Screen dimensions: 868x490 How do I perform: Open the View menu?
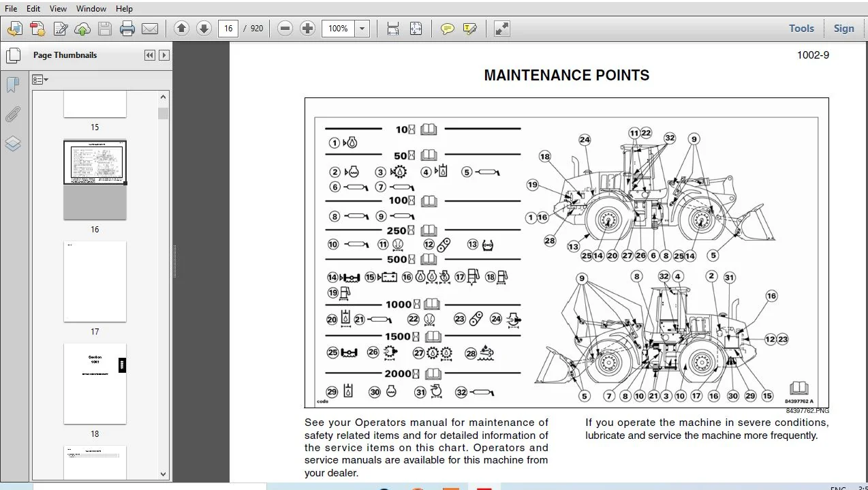(59, 9)
